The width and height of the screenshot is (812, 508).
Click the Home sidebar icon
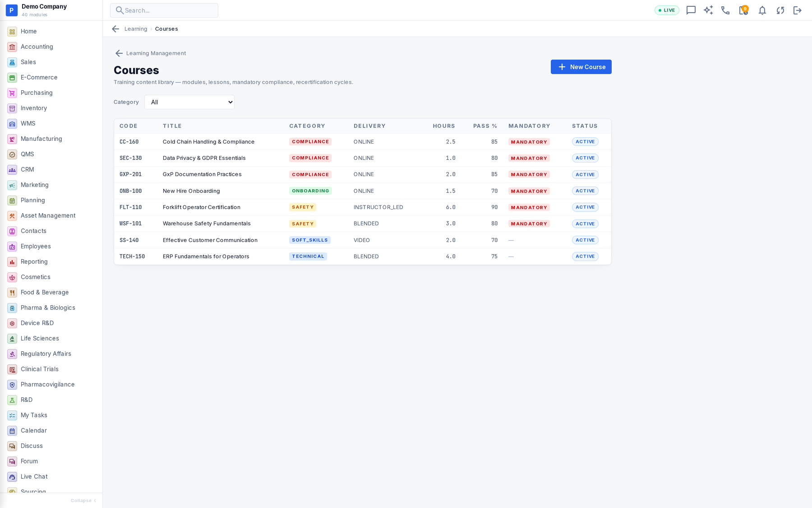point(12,32)
